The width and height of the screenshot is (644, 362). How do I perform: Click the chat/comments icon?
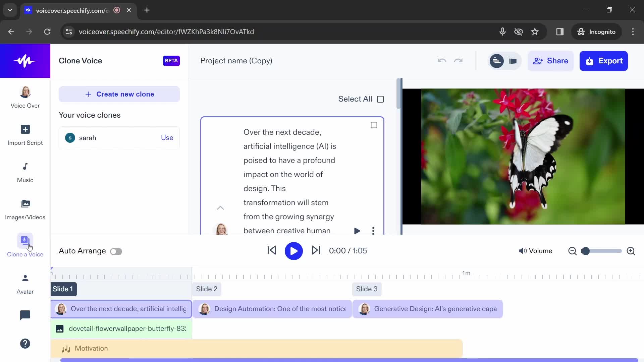click(x=25, y=315)
